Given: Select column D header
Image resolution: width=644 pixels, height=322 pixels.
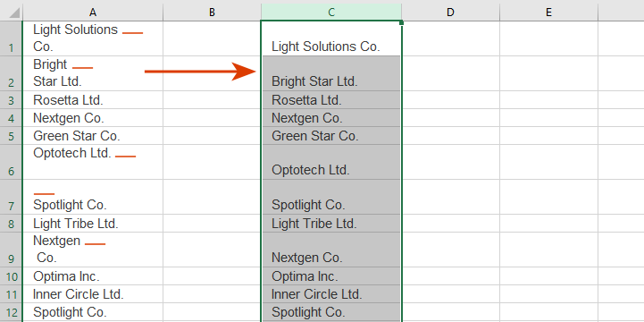Looking at the screenshot, I should point(450,13).
